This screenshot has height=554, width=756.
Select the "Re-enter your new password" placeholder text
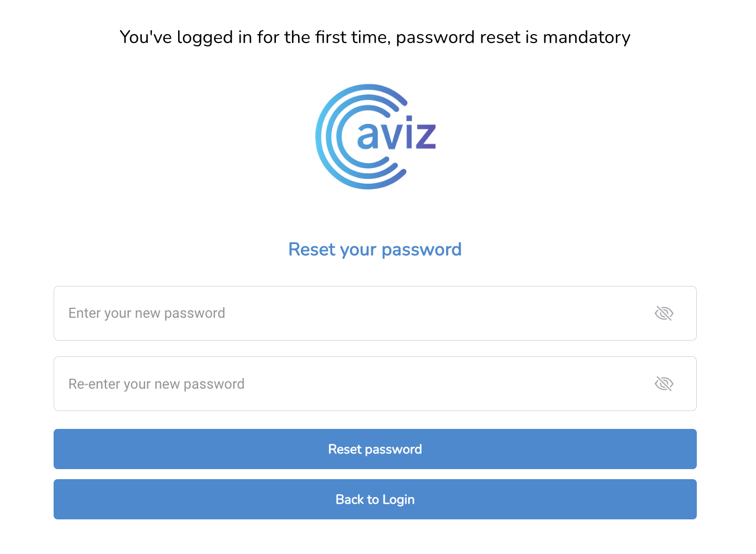pos(156,384)
